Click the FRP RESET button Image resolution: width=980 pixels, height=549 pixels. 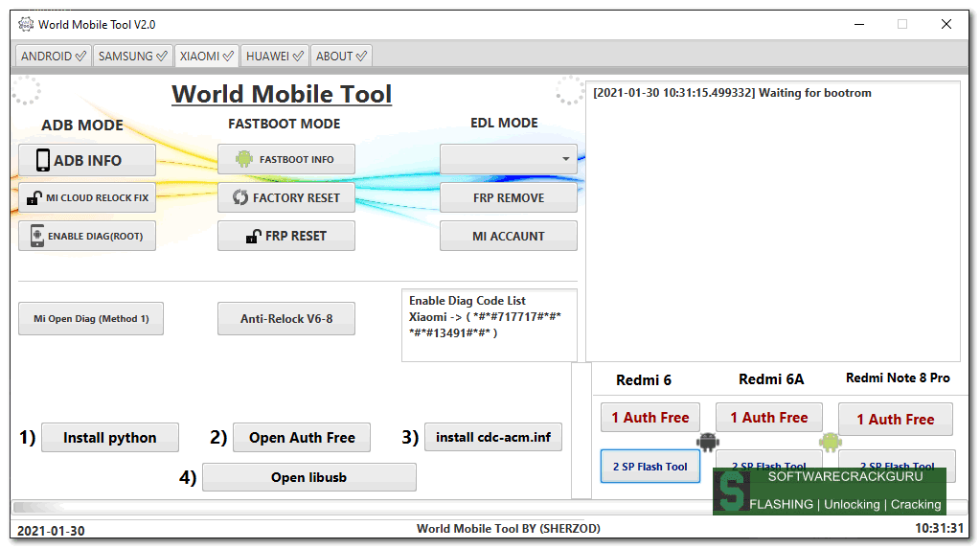[x=286, y=236]
